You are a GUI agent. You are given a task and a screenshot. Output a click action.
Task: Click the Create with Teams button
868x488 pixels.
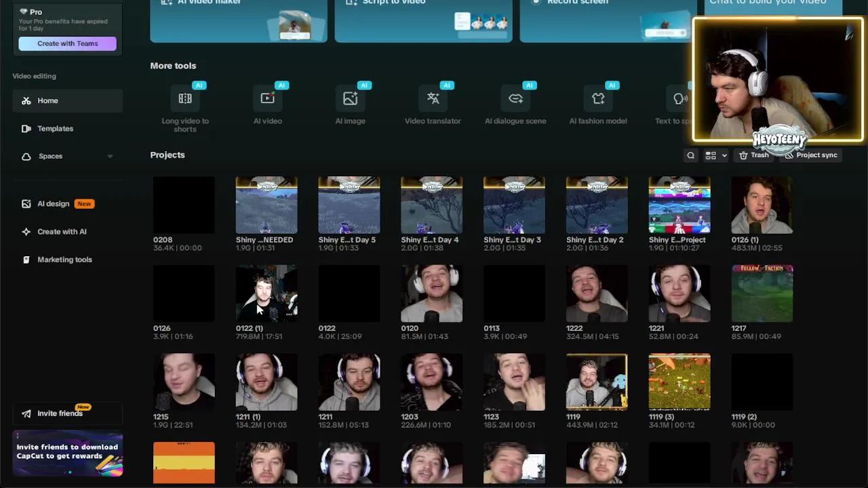[x=67, y=43]
